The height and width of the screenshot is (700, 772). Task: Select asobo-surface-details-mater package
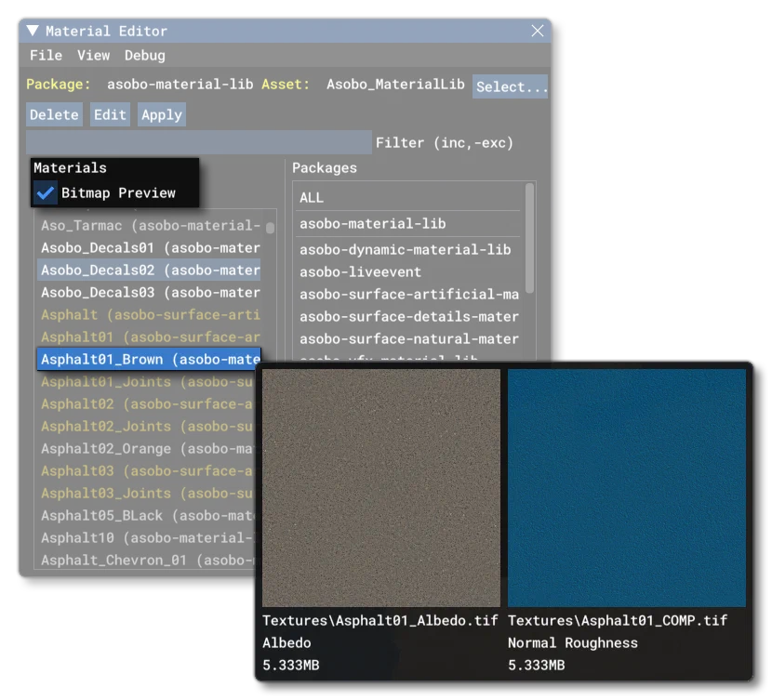[x=408, y=316]
